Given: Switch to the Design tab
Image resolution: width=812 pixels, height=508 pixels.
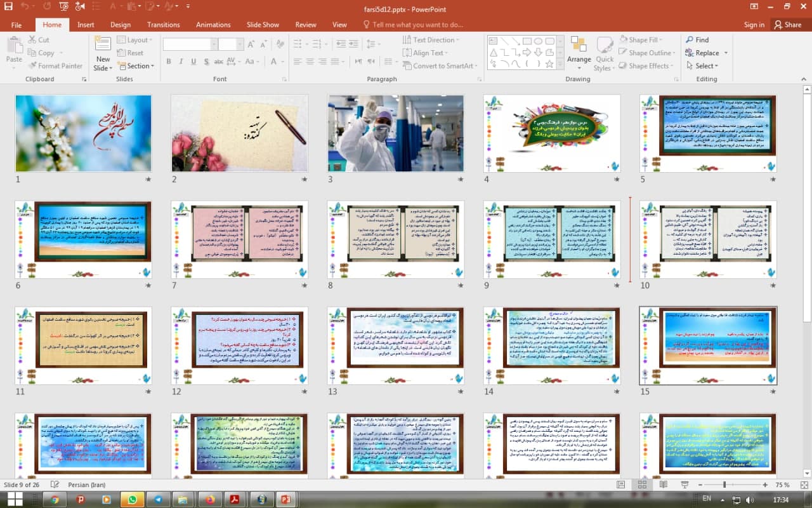Looking at the screenshot, I should (x=121, y=25).
